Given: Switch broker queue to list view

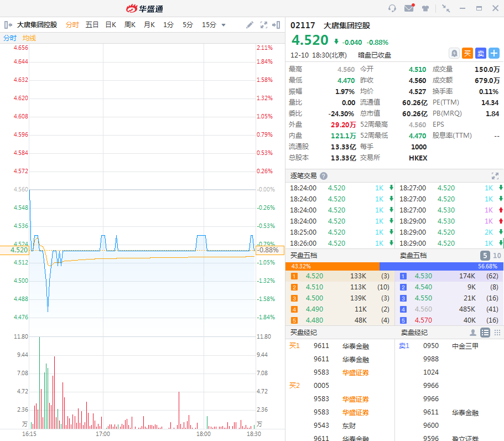Looking at the screenshot, I should (485, 333).
